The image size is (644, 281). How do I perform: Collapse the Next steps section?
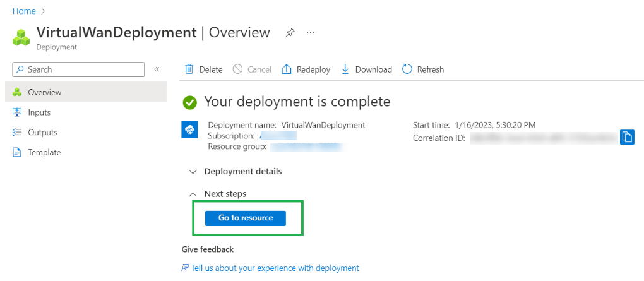(193, 194)
